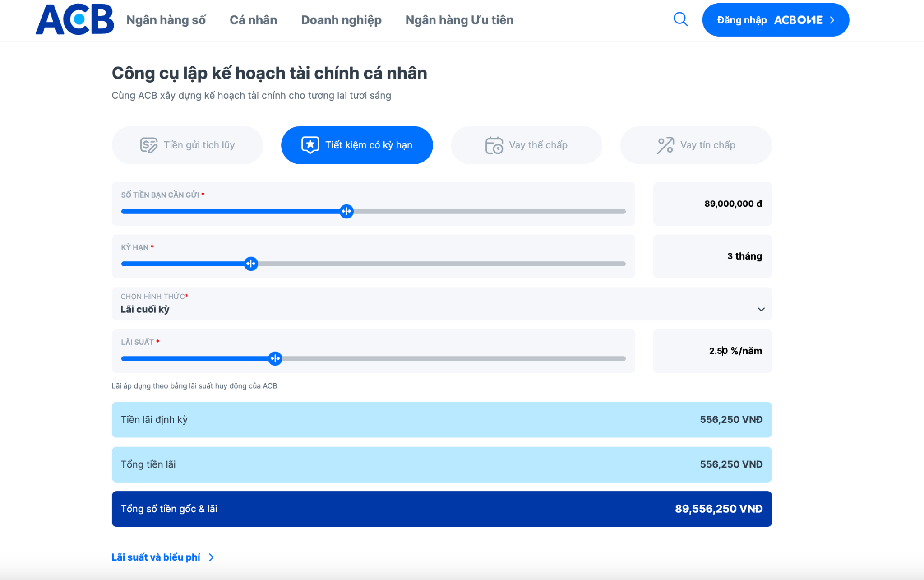This screenshot has height=580, width=924.
Task: Click the 2.50 %/năm interest rate field
Action: point(712,351)
